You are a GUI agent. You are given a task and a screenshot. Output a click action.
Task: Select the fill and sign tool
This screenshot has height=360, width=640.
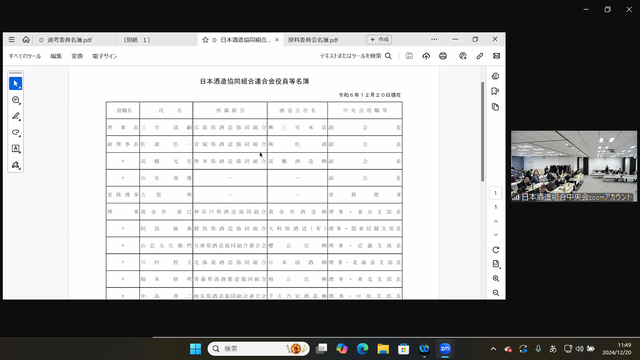pos(16,165)
